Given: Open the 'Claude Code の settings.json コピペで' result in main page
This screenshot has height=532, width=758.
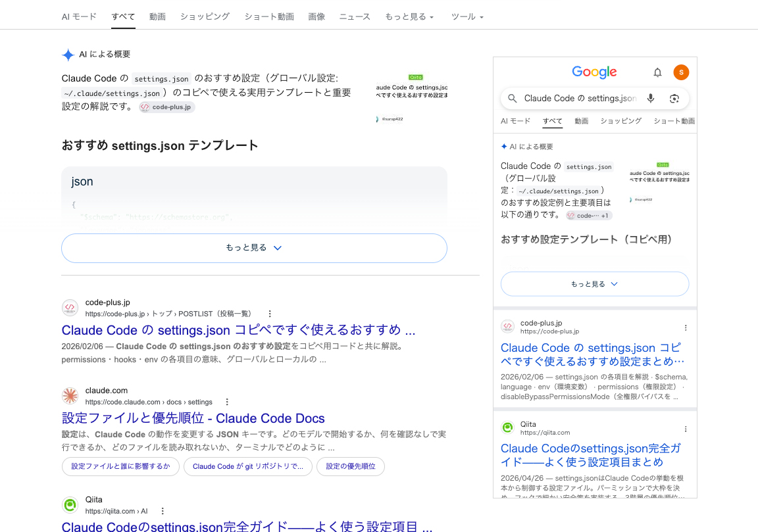Looking at the screenshot, I should point(238,330).
